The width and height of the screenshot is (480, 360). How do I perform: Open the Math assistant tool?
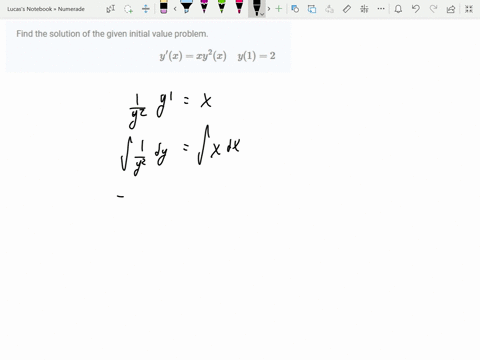click(x=364, y=9)
